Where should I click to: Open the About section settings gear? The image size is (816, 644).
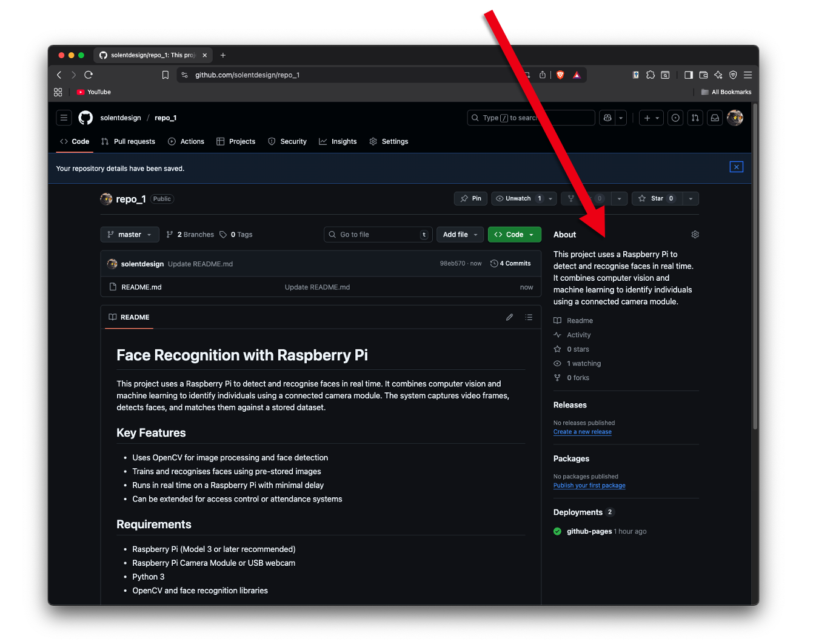point(695,235)
